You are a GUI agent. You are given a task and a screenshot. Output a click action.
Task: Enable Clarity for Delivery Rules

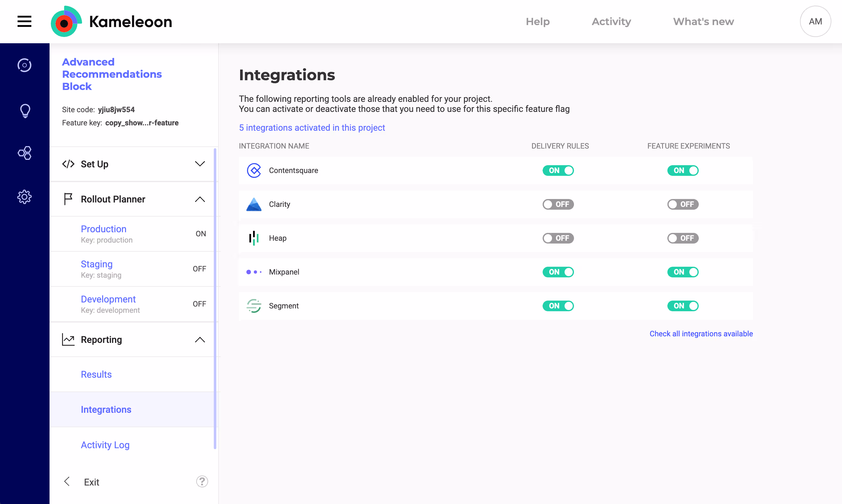coord(558,204)
